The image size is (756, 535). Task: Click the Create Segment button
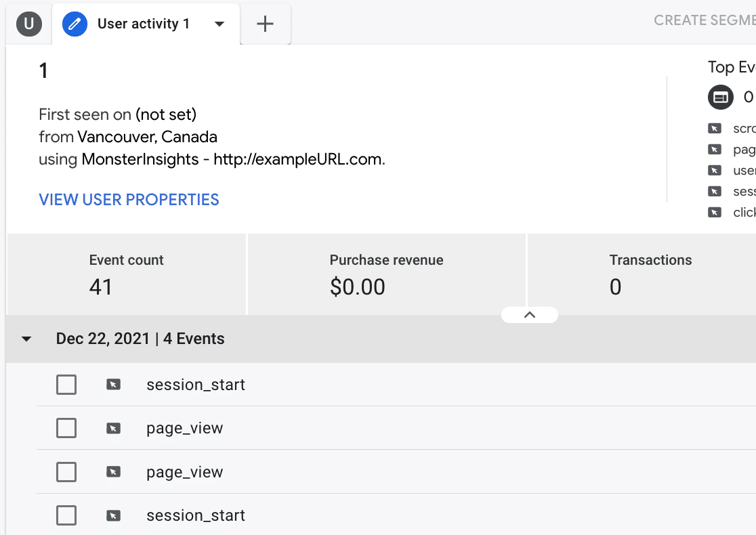click(705, 20)
